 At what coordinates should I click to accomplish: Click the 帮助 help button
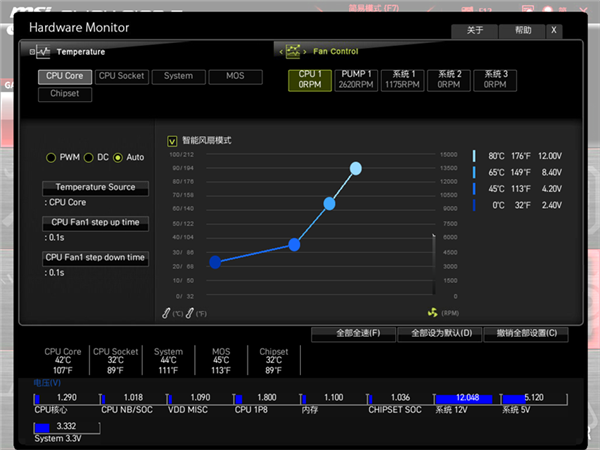523,31
